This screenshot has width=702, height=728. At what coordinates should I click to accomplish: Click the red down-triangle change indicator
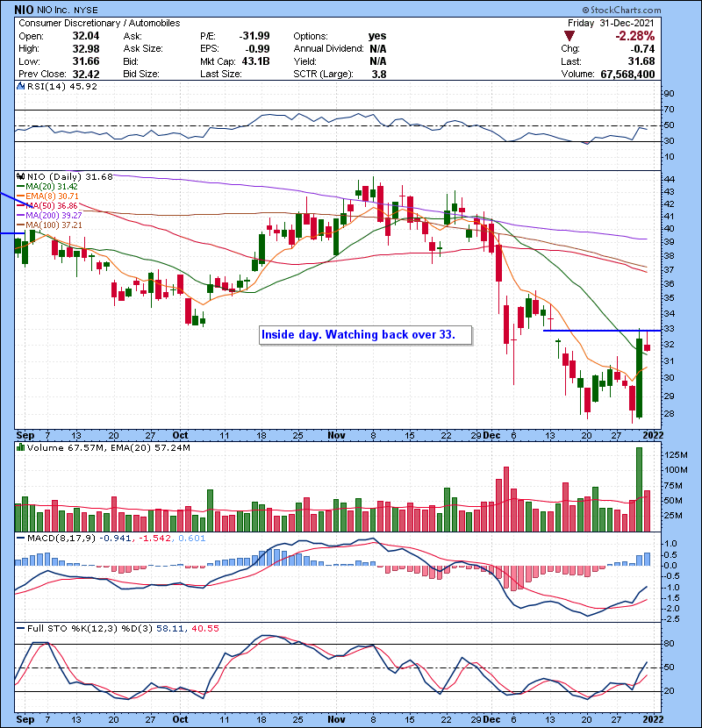pyautogui.click(x=569, y=36)
